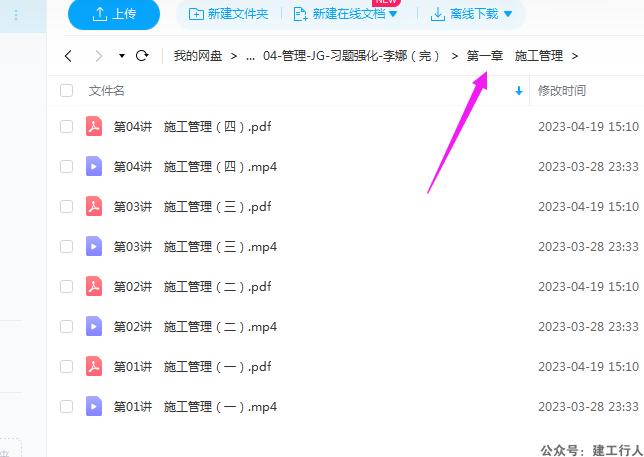Check the box for 第01讲 施工管理（一）.pdf
This screenshot has height=457, width=644.
[x=67, y=366]
